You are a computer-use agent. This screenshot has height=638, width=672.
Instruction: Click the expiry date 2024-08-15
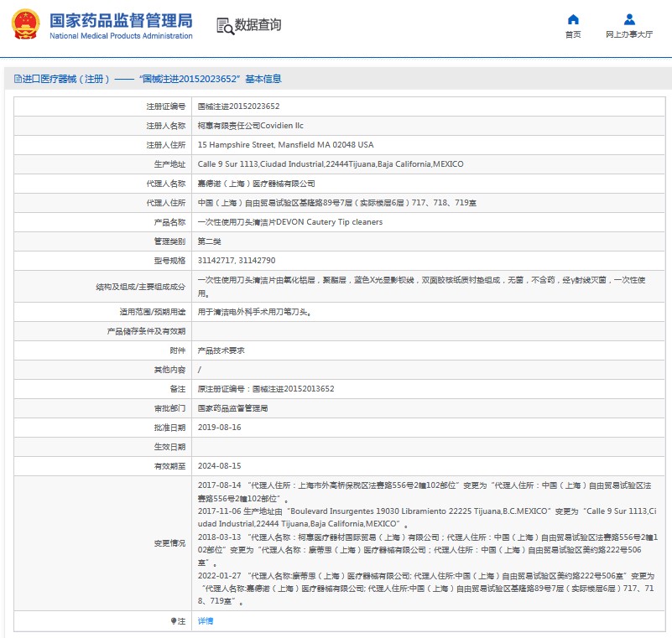pyautogui.click(x=219, y=465)
